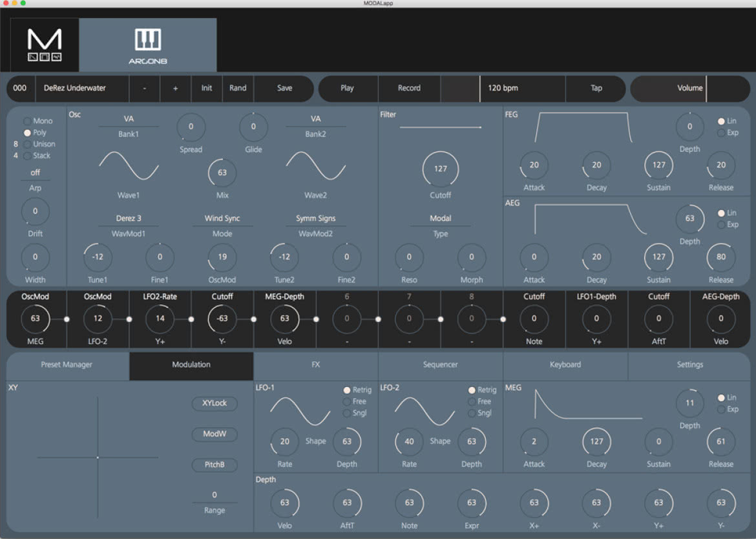The width and height of the screenshot is (756, 539).
Task: Open the Modal filter Type selector
Action: click(x=441, y=218)
